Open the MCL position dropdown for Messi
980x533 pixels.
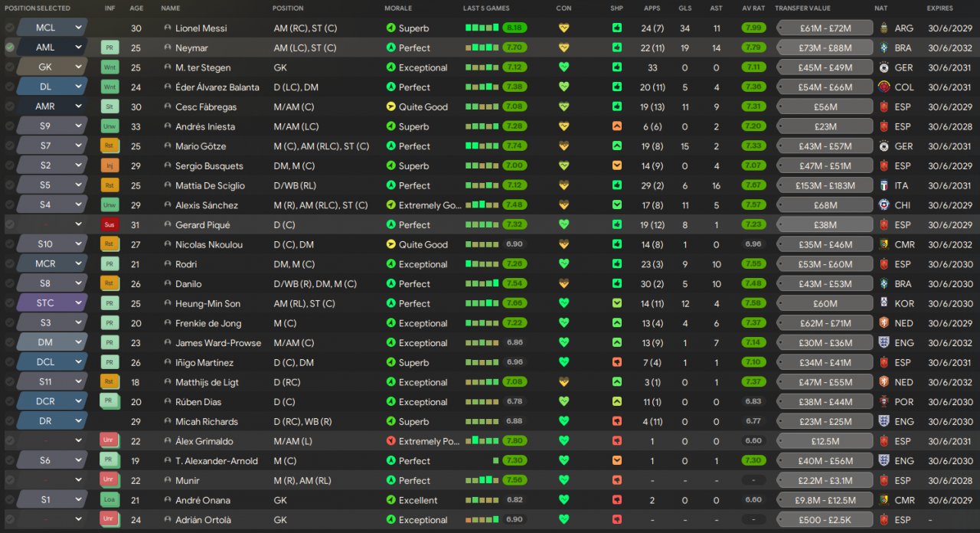51,28
